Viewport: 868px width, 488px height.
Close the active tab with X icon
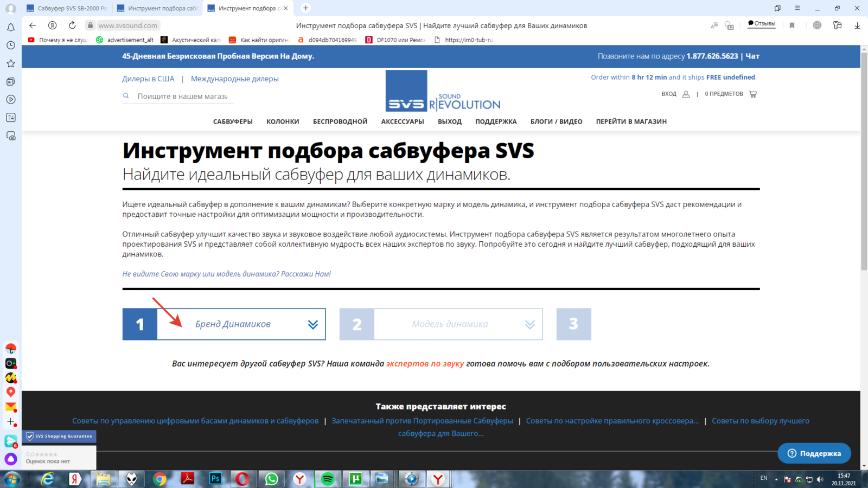pyautogui.click(x=286, y=8)
